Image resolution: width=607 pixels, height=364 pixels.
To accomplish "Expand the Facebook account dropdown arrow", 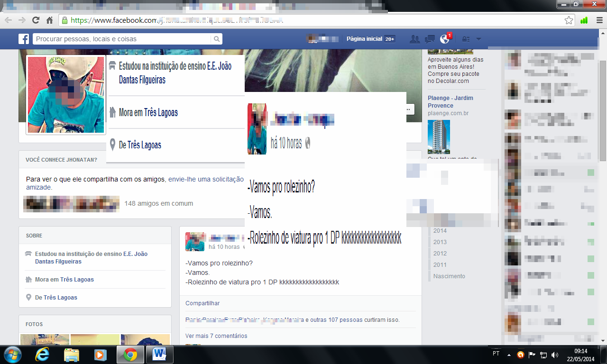I will click(x=478, y=39).
